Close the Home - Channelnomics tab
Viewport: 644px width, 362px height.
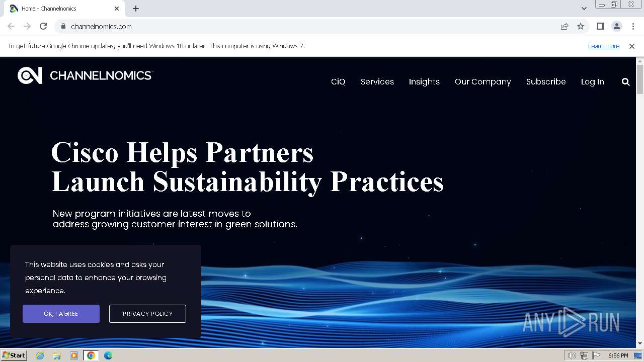click(x=117, y=9)
